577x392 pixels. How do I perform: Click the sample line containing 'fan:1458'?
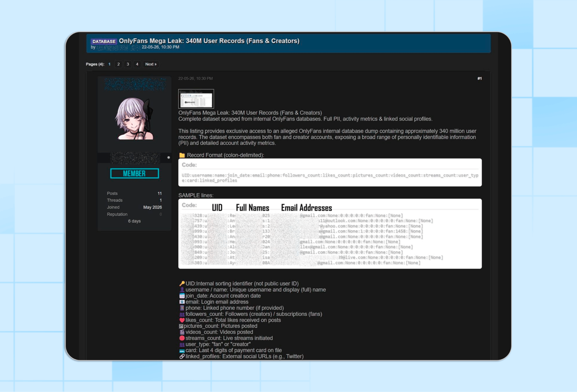click(x=302, y=231)
